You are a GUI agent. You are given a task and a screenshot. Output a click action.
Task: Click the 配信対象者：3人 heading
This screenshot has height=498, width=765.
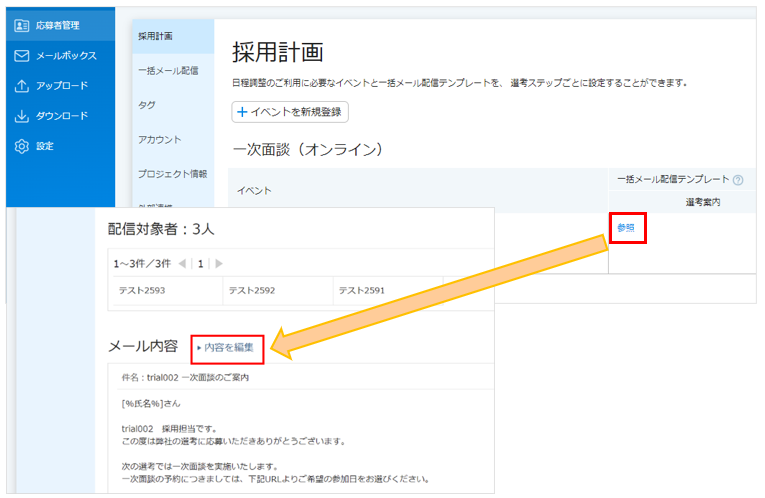(x=161, y=229)
